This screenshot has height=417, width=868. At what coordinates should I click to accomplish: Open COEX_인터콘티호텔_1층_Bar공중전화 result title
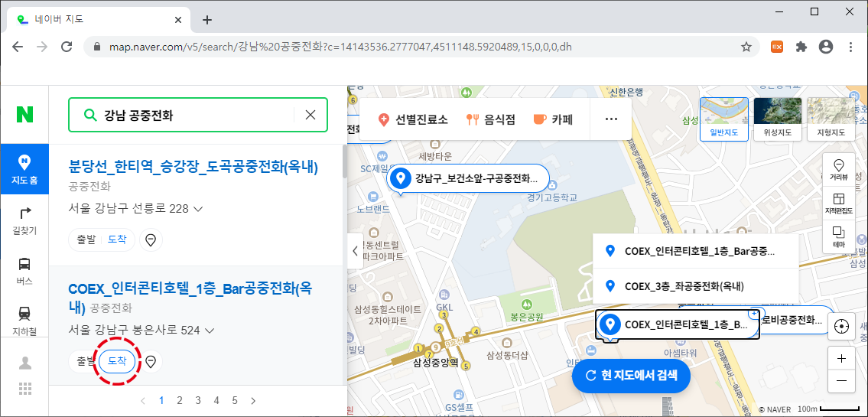191,298
